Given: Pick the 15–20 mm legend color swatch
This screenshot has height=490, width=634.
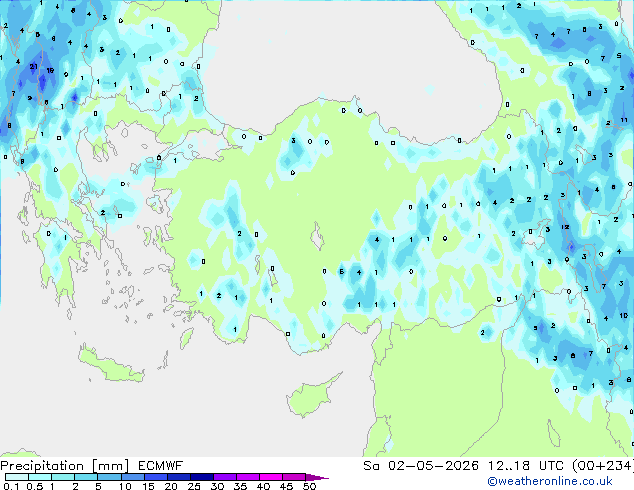Looking at the screenshot, I should (x=155, y=477).
